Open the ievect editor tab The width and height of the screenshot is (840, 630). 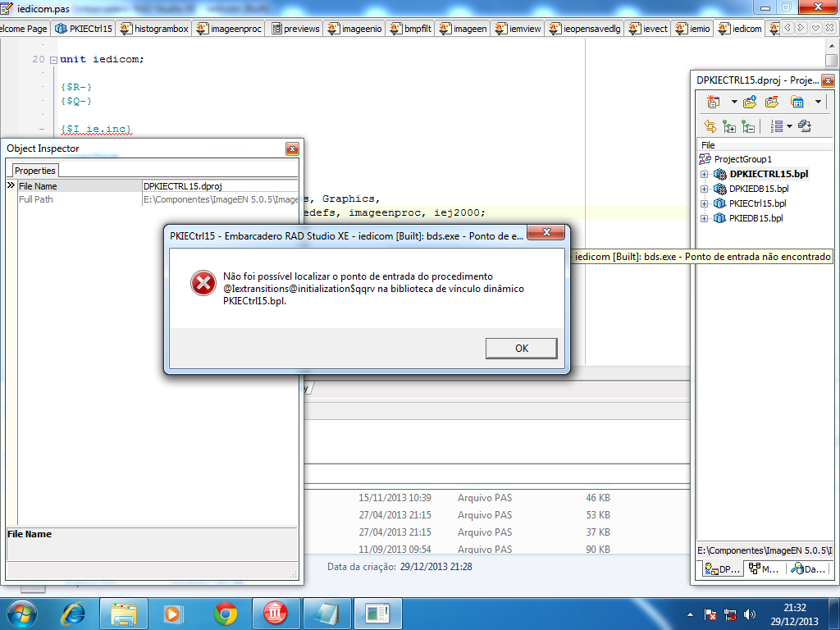tap(648, 29)
